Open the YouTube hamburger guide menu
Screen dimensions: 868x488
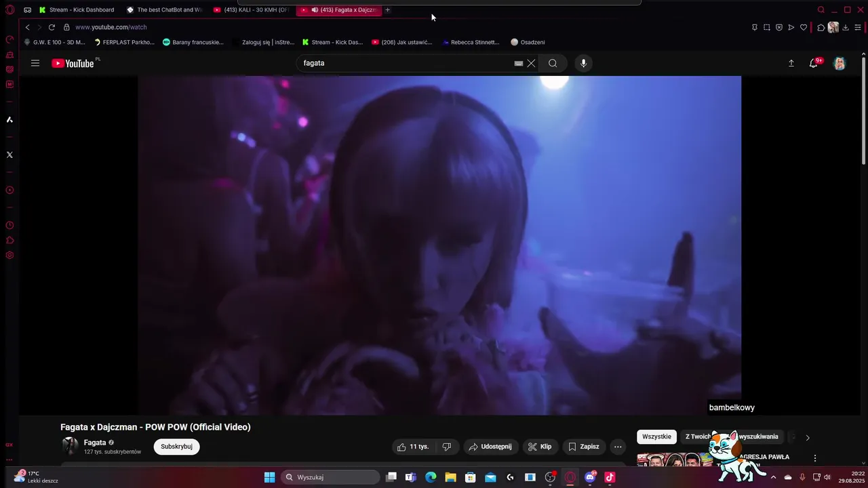click(35, 63)
